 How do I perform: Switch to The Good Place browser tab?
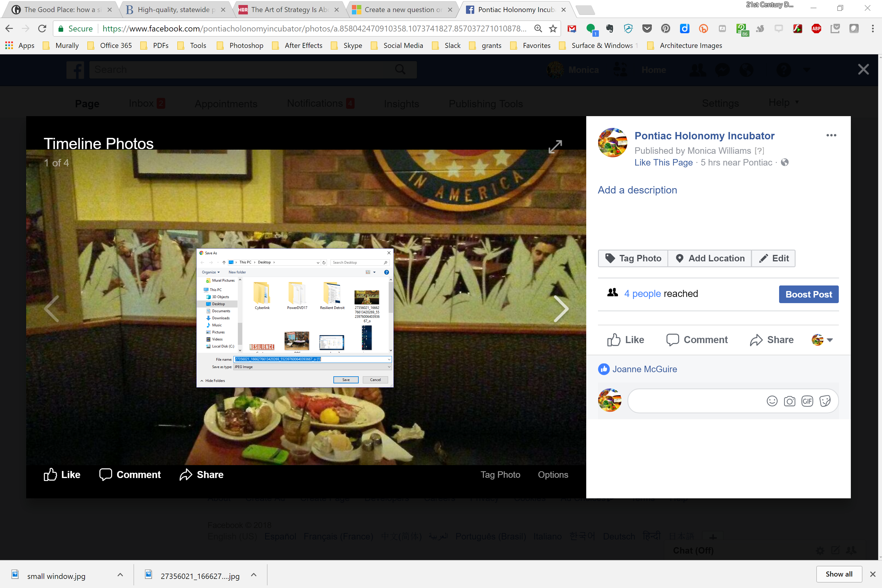62,9
